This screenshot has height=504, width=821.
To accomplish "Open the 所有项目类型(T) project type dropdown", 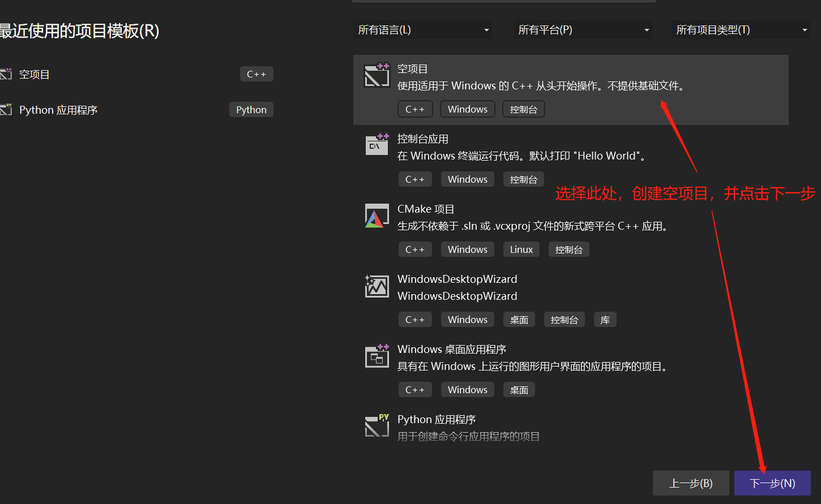I will 741,30.
